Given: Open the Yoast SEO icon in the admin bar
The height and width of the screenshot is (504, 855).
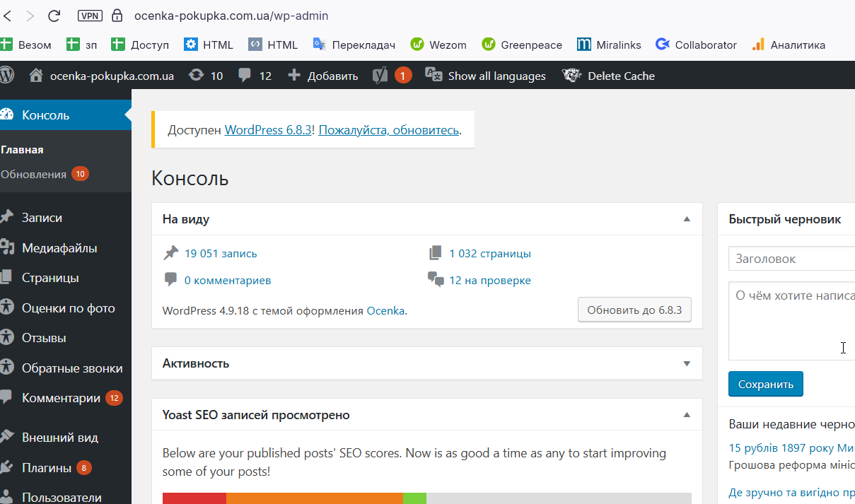Looking at the screenshot, I should click(x=380, y=76).
